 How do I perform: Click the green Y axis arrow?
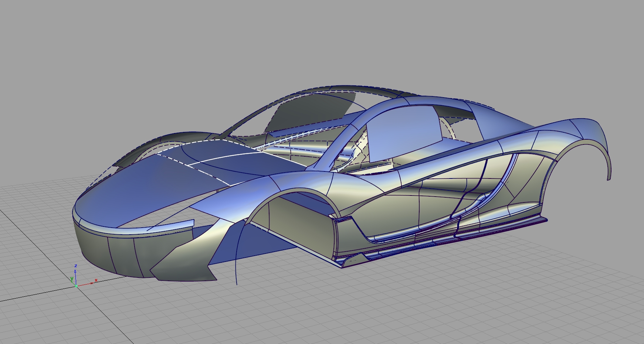click(72, 282)
